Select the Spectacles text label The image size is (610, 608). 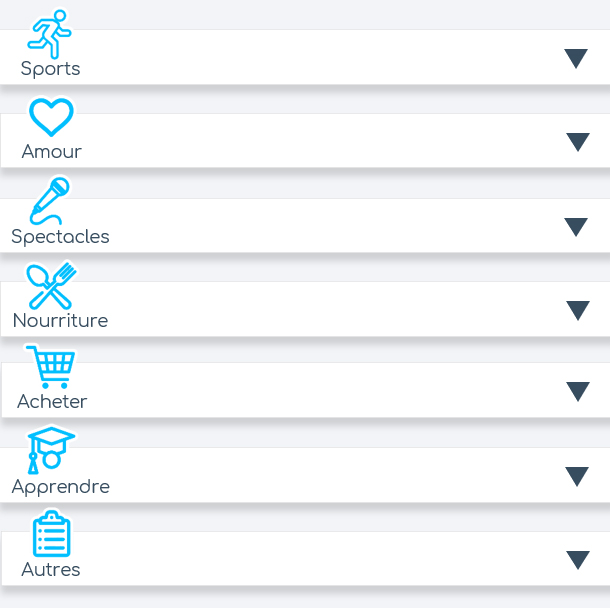(60, 237)
